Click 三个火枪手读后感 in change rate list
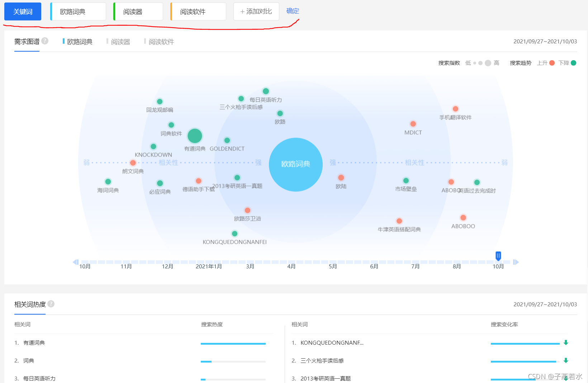This screenshot has height=383, width=588. point(322,361)
